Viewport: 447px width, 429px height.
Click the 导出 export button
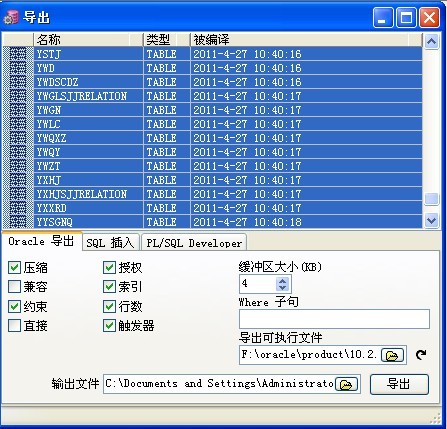coord(399,384)
